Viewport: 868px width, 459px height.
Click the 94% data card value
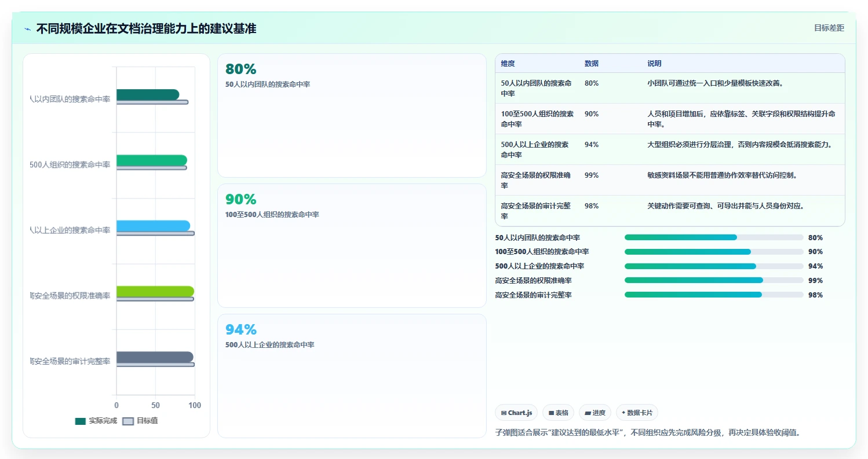240,329
